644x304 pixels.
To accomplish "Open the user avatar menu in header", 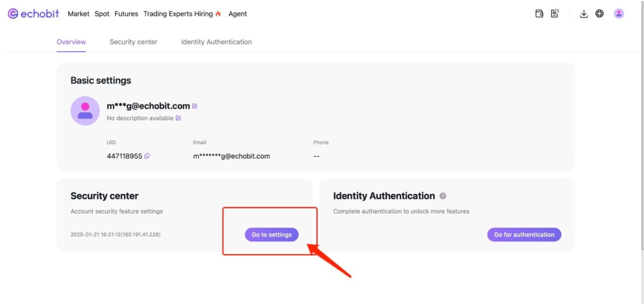I will click(619, 14).
